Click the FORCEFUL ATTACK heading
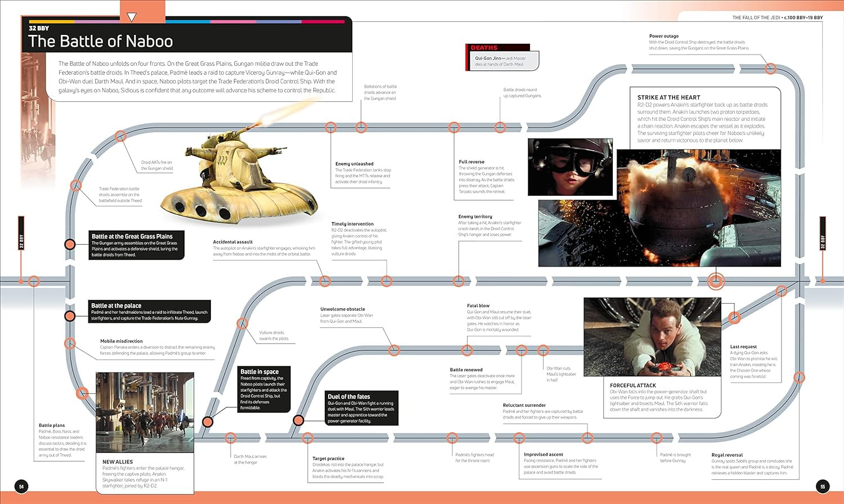This screenshot has width=844, height=504. 633,386
